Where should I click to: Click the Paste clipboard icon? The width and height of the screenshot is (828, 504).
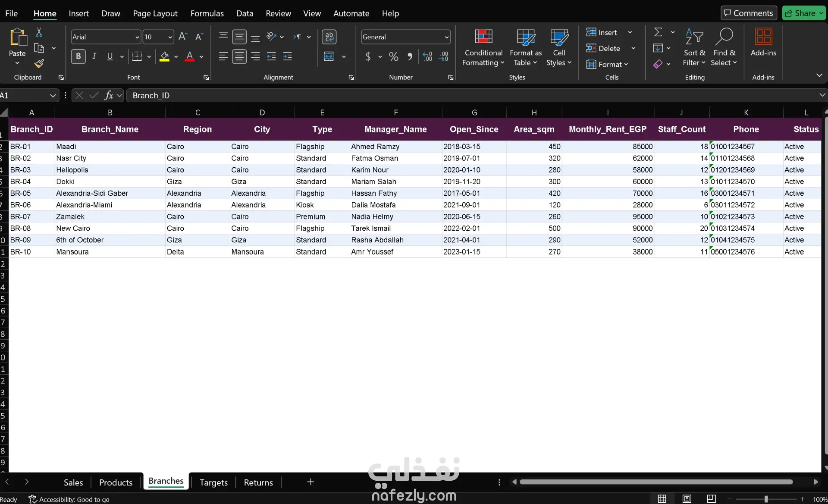point(18,38)
